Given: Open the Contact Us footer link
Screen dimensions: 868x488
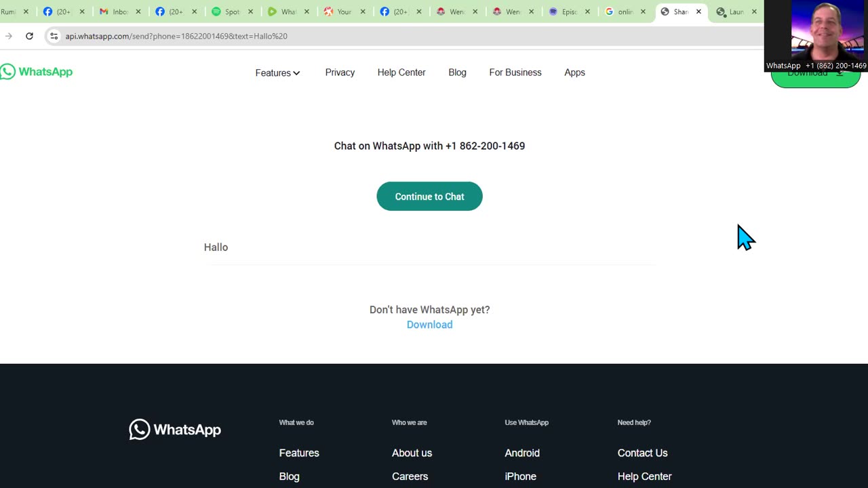Looking at the screenshot, I should pos(642,453).
